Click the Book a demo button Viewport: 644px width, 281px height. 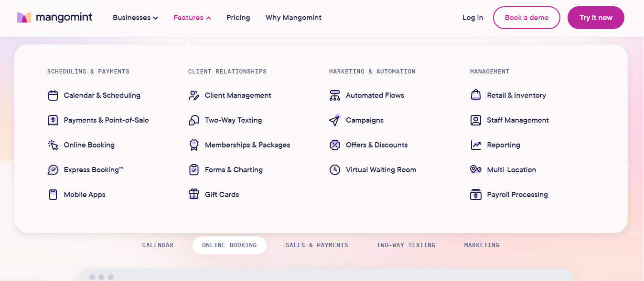pyautogui.click(x=526, y=18)
